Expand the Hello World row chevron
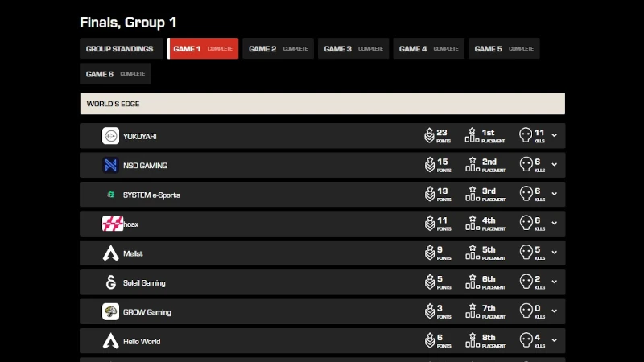Screen dimensions: 644x362 point(555,340)
